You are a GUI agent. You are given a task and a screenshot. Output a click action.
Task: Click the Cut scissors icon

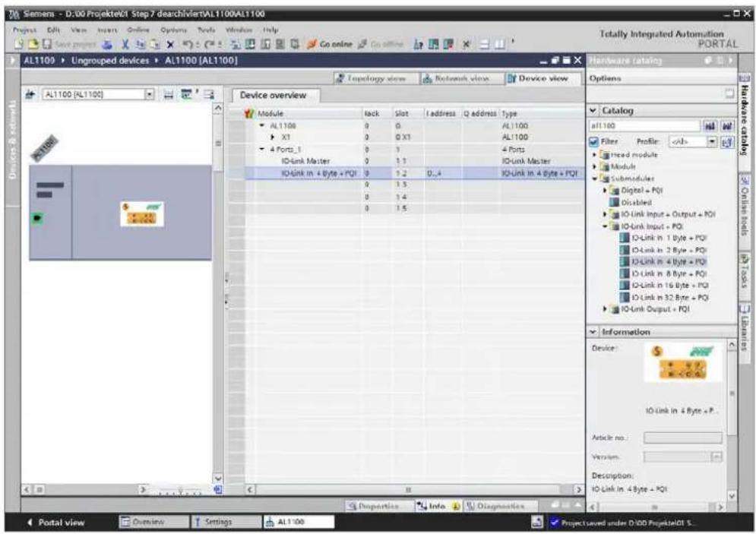pyautogui.click(x=125, y=44)
